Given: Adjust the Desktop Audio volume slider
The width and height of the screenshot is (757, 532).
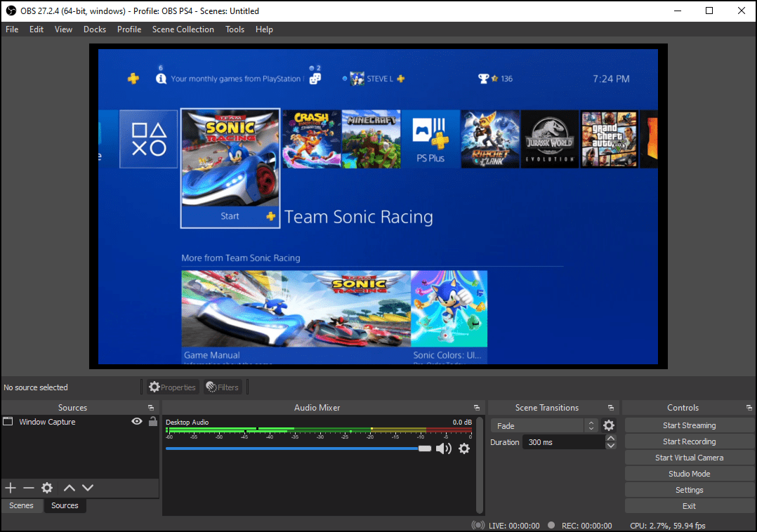Looking at the screenshot, I should pyautogui.click(x=424, y=448).
